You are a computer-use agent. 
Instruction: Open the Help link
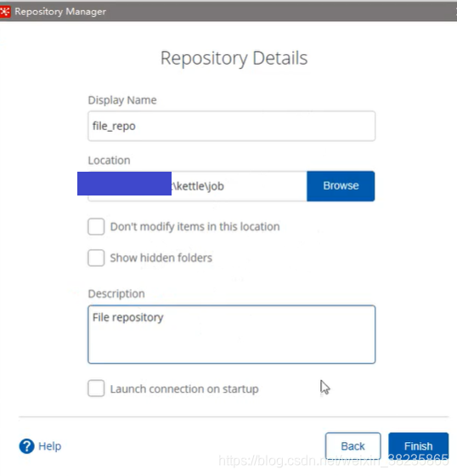point(50,446)
